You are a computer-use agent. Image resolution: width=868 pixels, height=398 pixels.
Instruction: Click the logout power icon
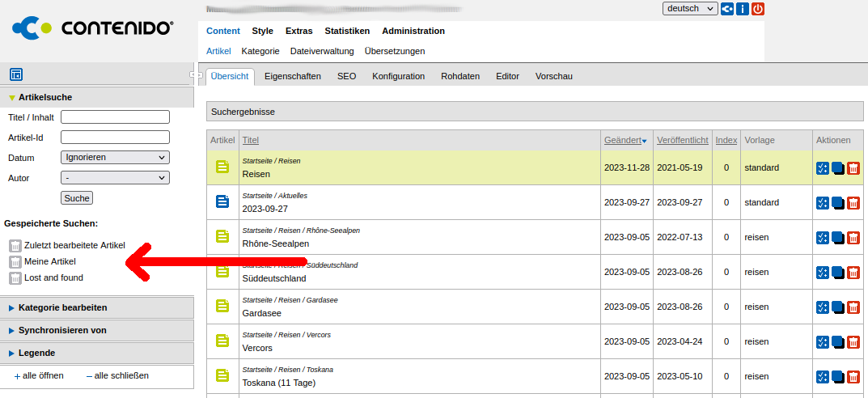point(758,9)
